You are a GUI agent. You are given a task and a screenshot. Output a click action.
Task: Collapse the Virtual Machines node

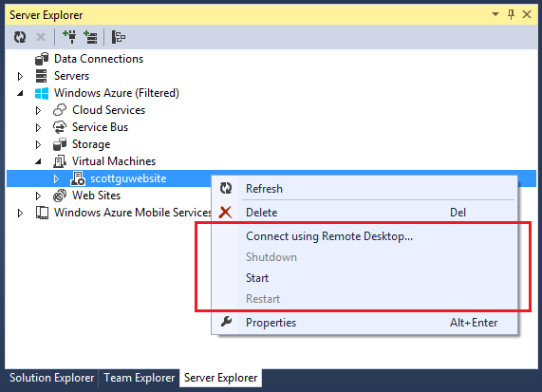[x=38, y=161]
